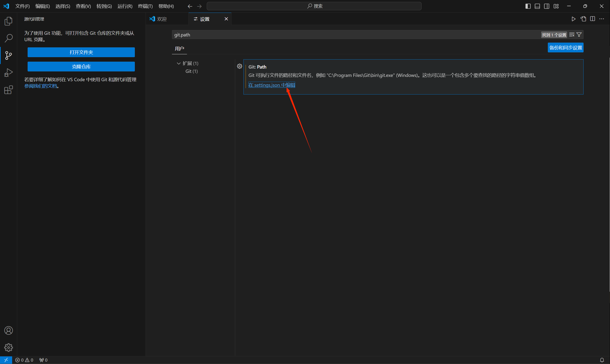Open settings JSON file icon
Viewport: 610px width, 364px height.
(x=583, y=19)
